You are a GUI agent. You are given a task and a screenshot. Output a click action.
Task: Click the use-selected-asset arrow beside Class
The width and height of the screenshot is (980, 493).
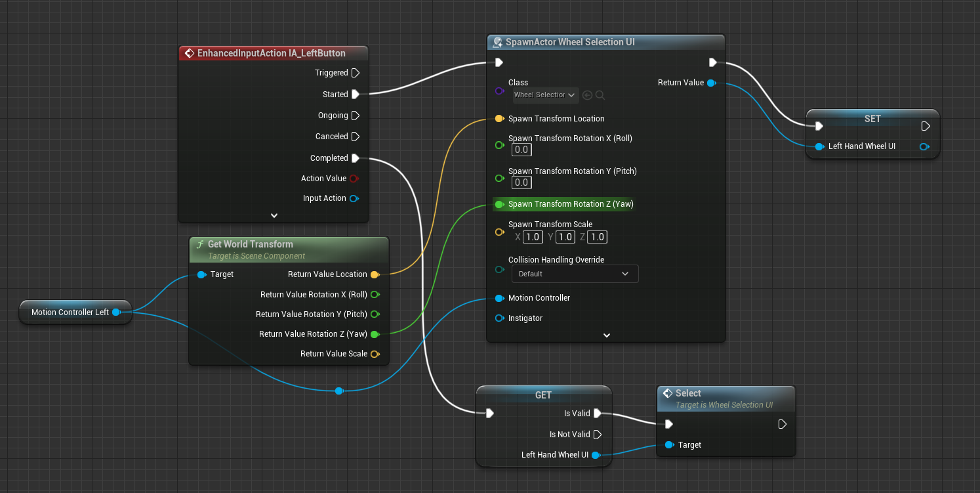[x=587, y=95]
